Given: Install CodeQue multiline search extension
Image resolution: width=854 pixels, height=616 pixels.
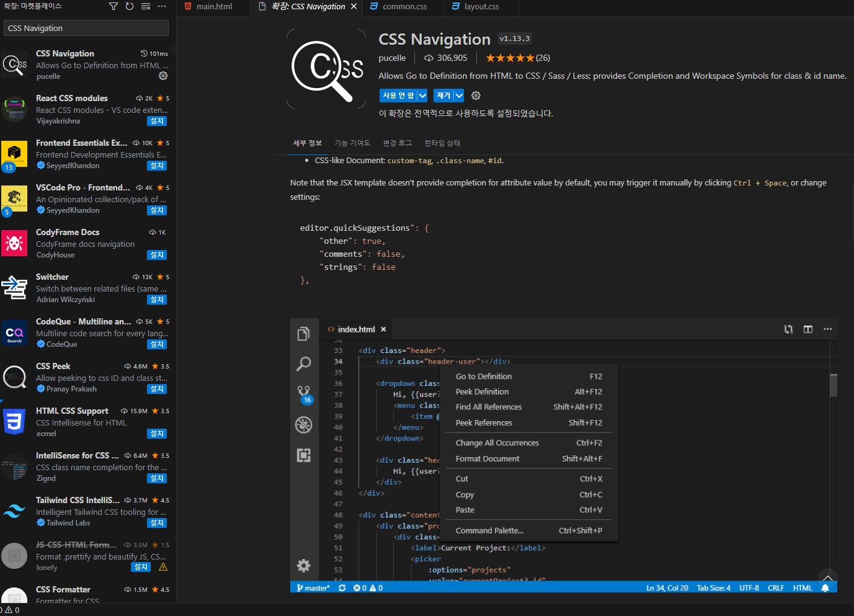Looking at the screenshot, I should 158,344.
